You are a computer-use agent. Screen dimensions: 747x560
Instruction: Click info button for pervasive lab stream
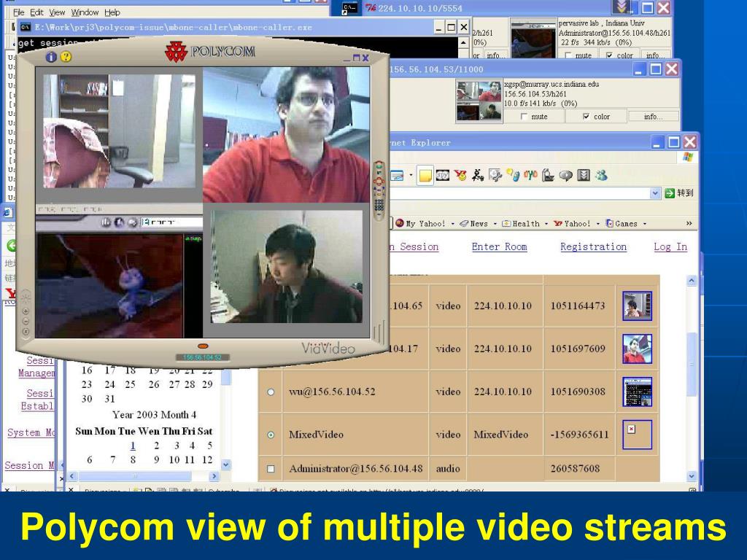tap(656, 55)
